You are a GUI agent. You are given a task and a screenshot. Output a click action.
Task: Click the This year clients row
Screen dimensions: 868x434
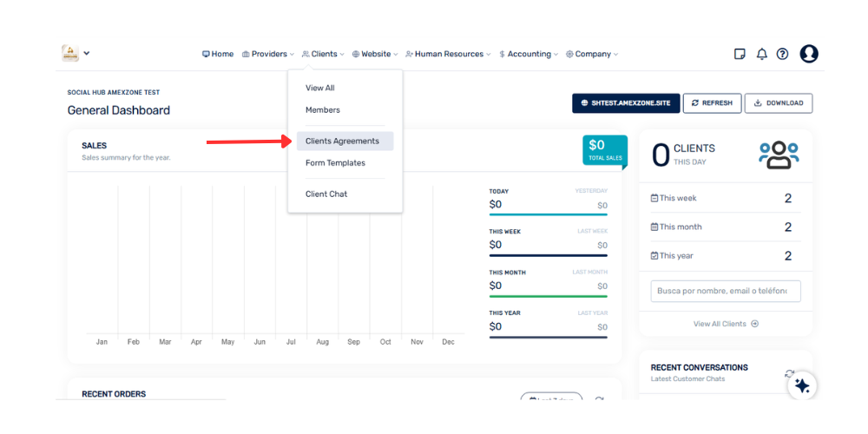point(726,256)
